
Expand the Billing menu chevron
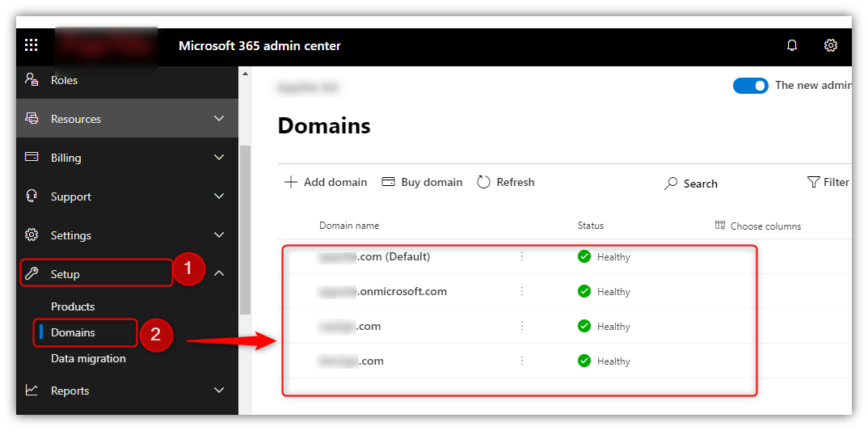[x=219, y=158]
